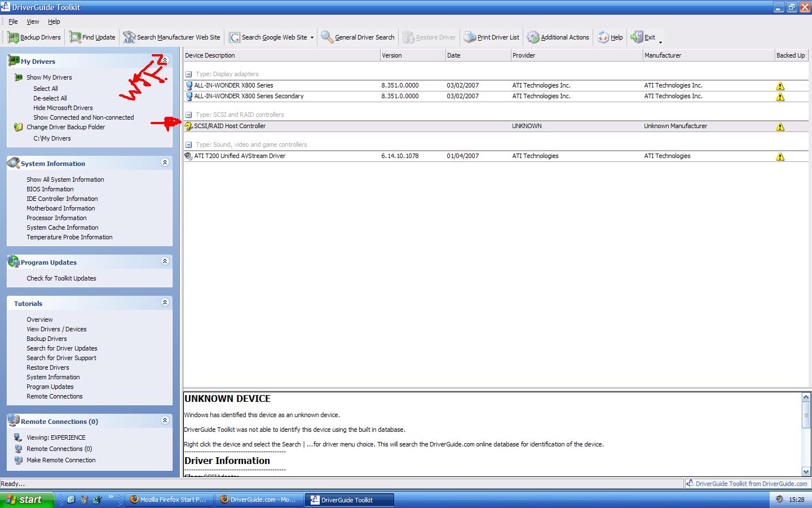The height and width of the screenshot is (508, 812).
Task: Click the Backup Drivers toolbar icon
Action: 13,37
